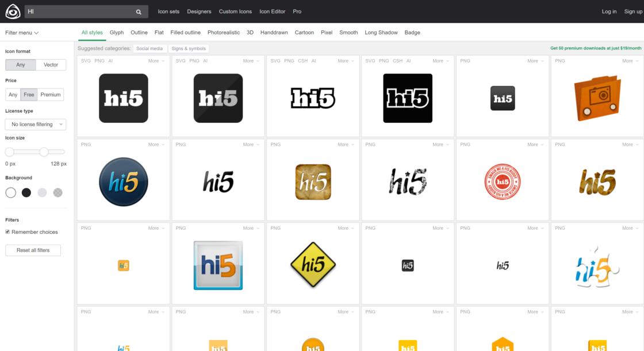Select the light grey background swatch
This screenshot has height=351, width=644.
42,192
